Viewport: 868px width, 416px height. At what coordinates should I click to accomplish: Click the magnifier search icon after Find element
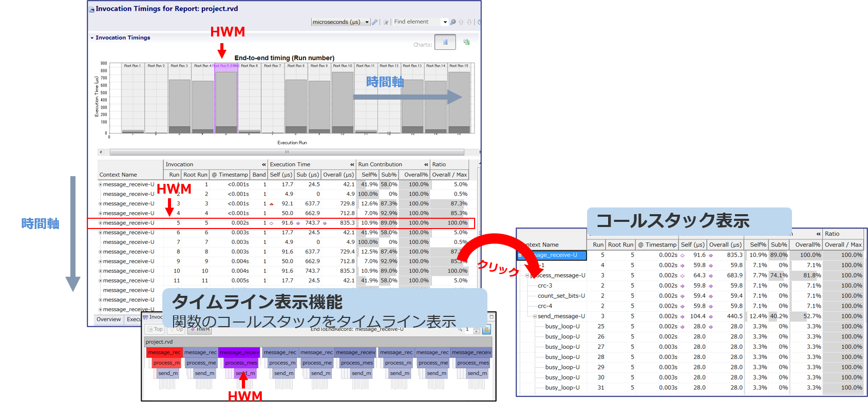tap(453, 22)
